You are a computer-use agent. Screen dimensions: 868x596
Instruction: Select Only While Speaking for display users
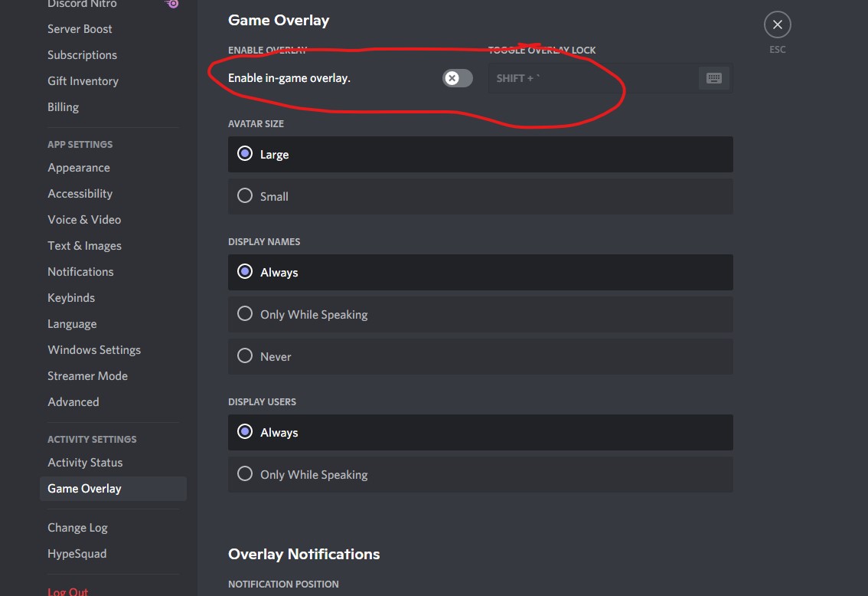(245, 474)
